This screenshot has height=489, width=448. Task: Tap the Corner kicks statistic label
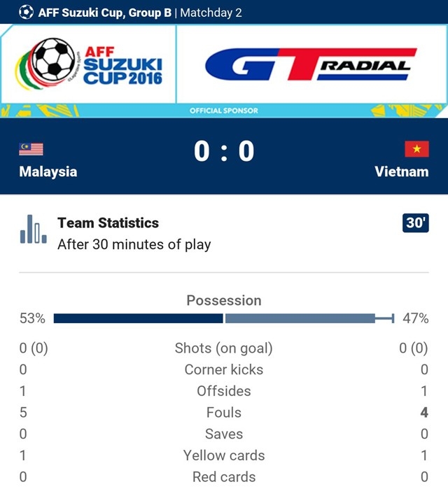click(x=224, y=369)
